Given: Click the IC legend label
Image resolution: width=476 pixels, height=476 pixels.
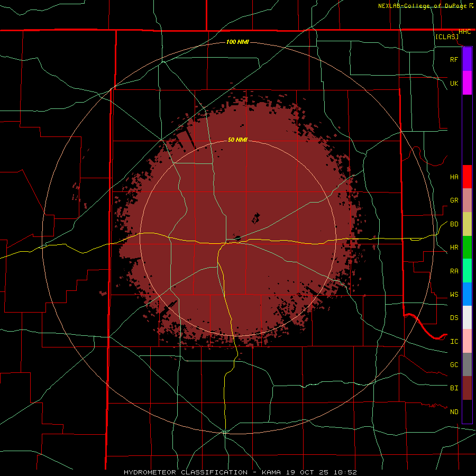Looking at the screenshot, I should coord(454,342).
